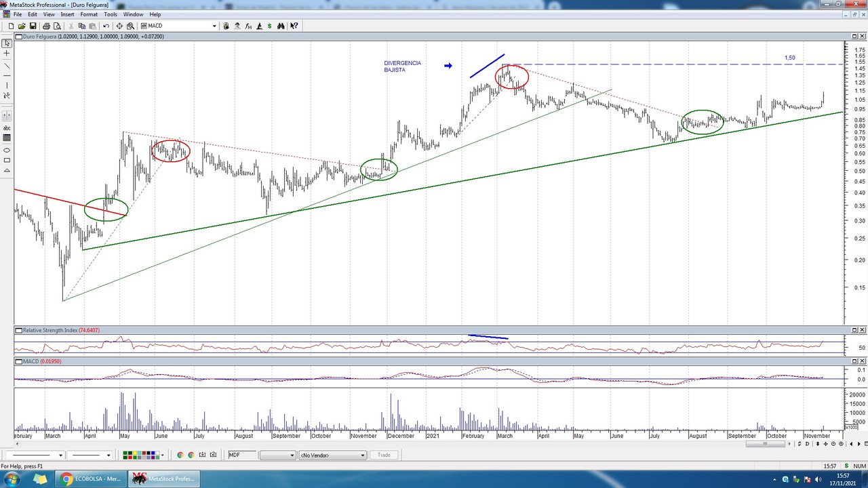The width and height of the screenshot is (868, 488).
Task: Click the MetaStock Professional taskbar button
Action: coord(163,479)
